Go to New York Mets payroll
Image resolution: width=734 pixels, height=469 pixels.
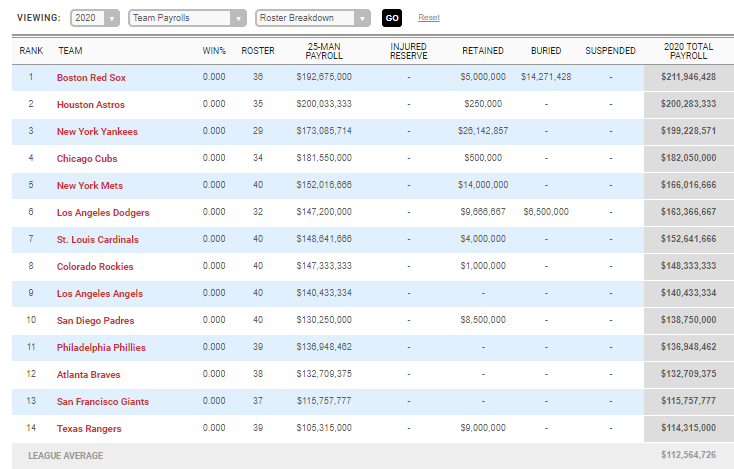(x=90, y=185)
